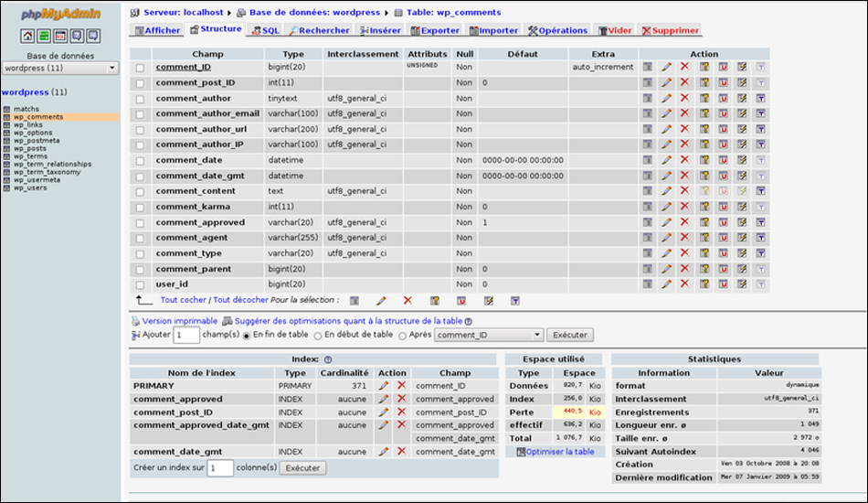This screenshot has width=868, height=503.
Task: Add unique index on comment_approved row
Action: (723, 222)
